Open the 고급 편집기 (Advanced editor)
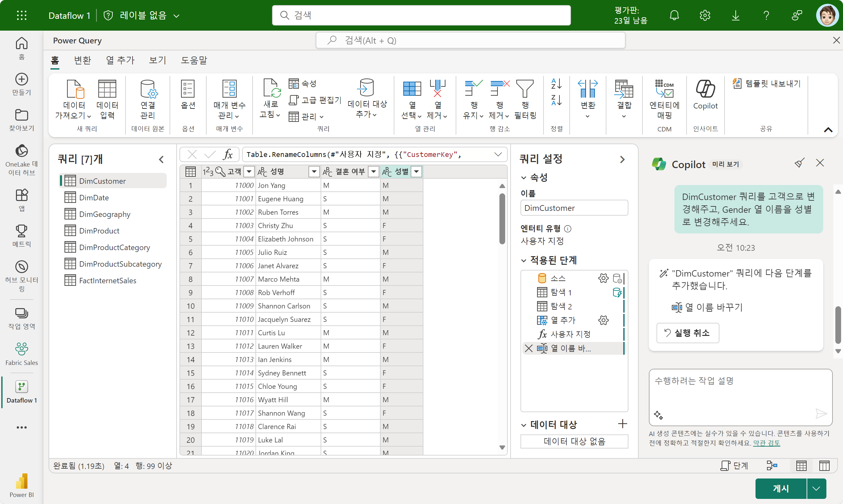 tap(315, 100)
